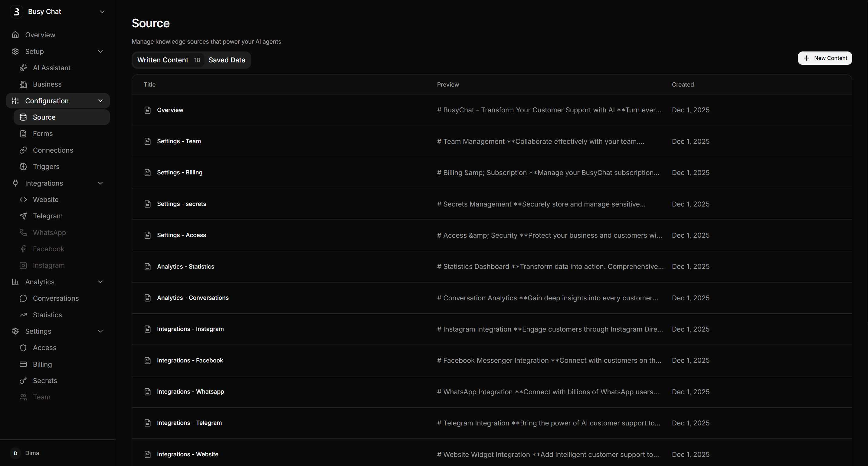Collapse the Configuration section chevron
868x466 pixels.
click(100, 101)
